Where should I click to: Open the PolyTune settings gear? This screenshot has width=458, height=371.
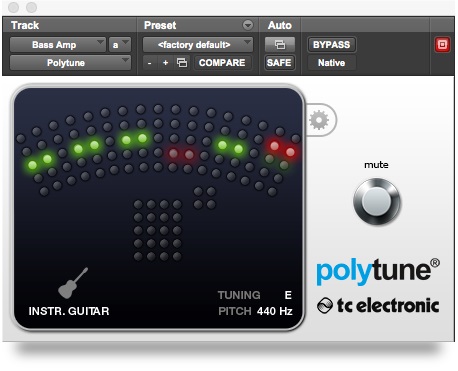pos(319,120)
